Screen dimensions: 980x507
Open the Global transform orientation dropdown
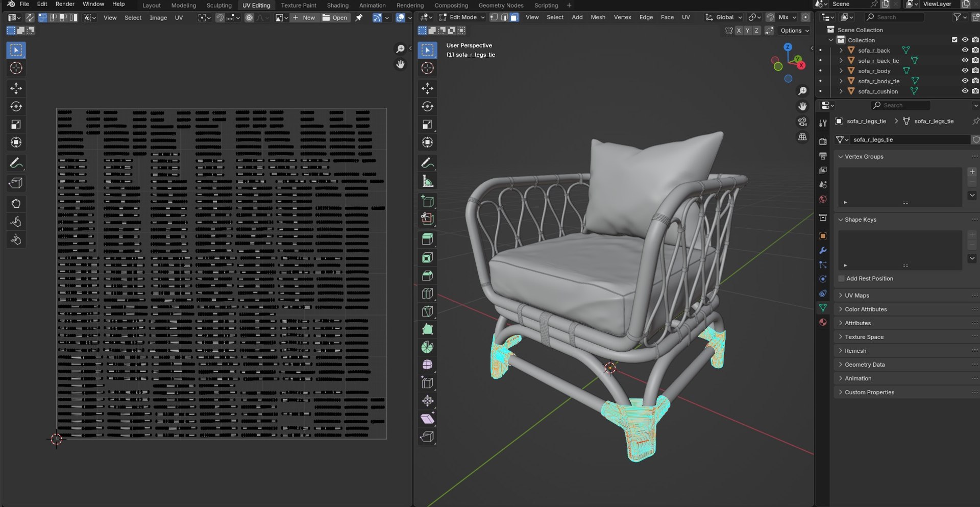point(724,17)
